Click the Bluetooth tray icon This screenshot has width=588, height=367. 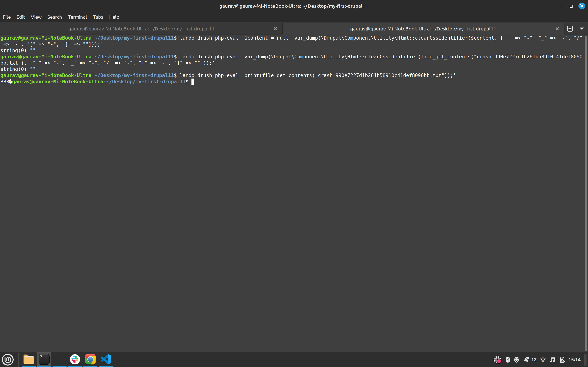(508, 359)
